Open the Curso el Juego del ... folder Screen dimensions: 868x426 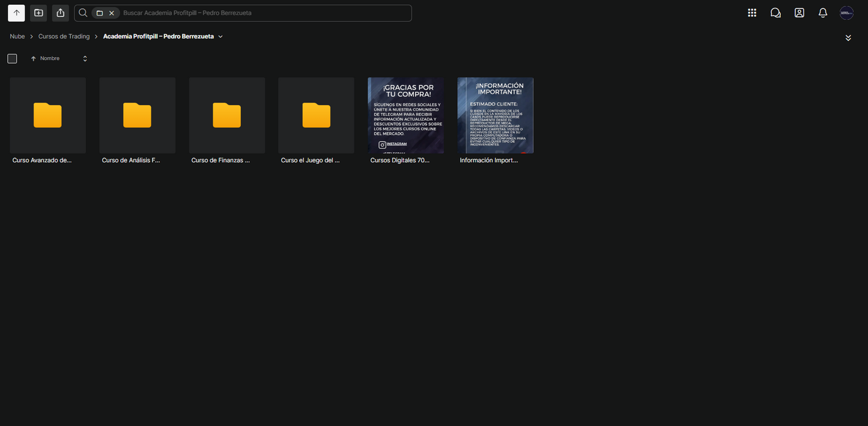click(316, 115)
